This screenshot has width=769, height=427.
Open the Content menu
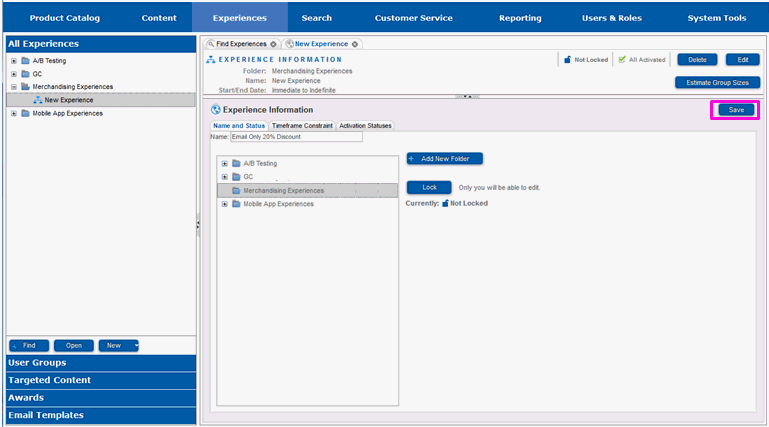[159, 18]
